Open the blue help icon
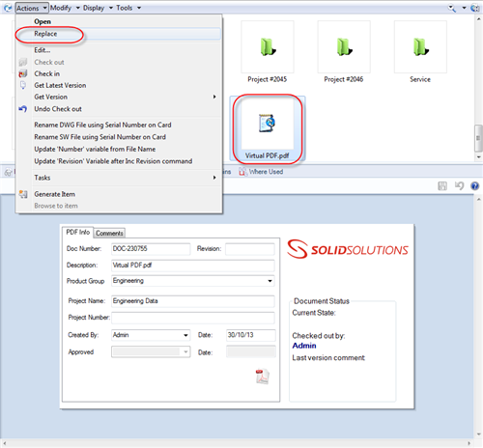The height and width of the screenshot is (448, 483). pos(475,186)
